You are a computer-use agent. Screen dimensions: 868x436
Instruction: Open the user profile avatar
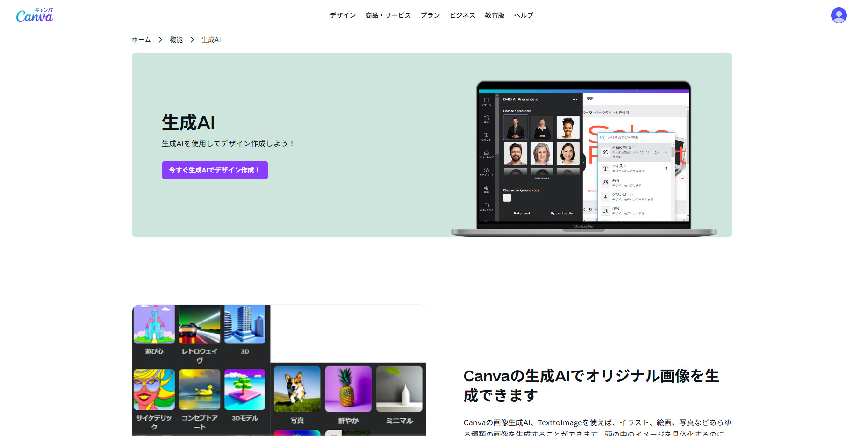839,15
